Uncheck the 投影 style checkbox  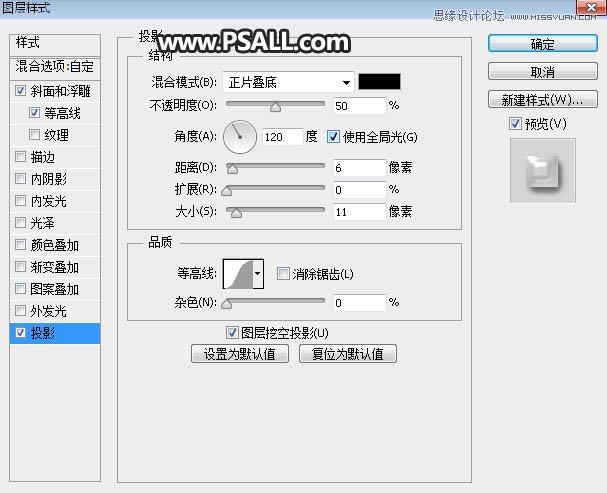click(20, 333)
